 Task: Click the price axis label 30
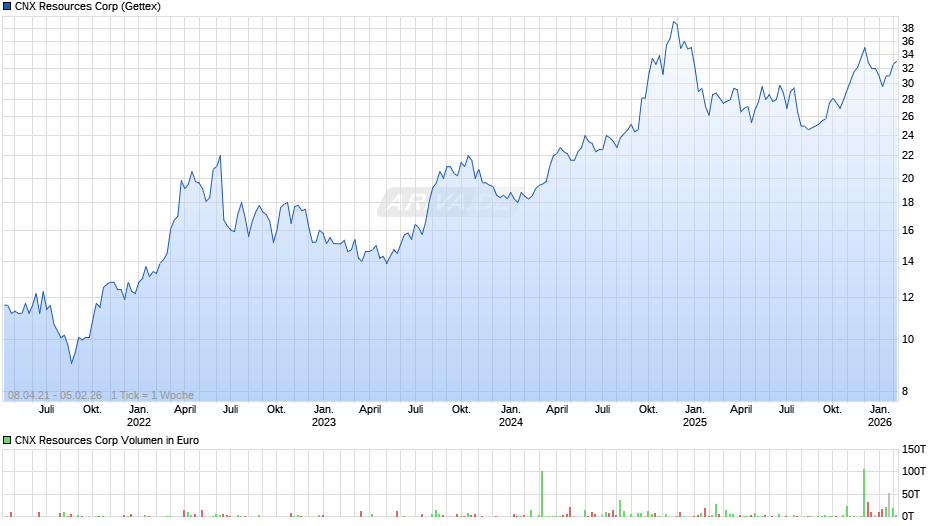[908, 83]
